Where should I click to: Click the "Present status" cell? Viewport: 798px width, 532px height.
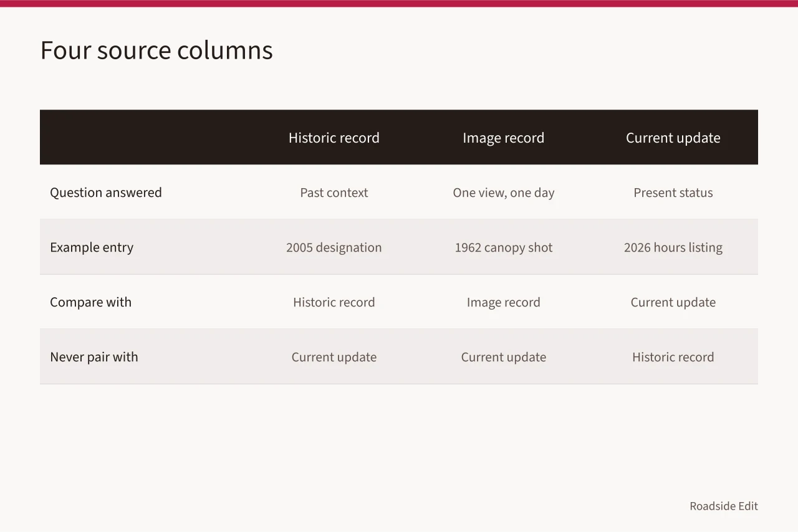tap(673, 192)
